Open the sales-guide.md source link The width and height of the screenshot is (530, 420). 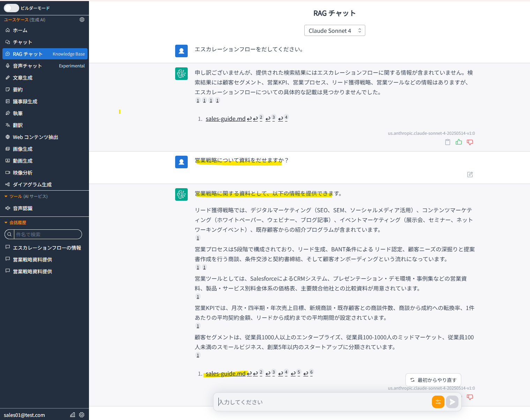[225, 373]
